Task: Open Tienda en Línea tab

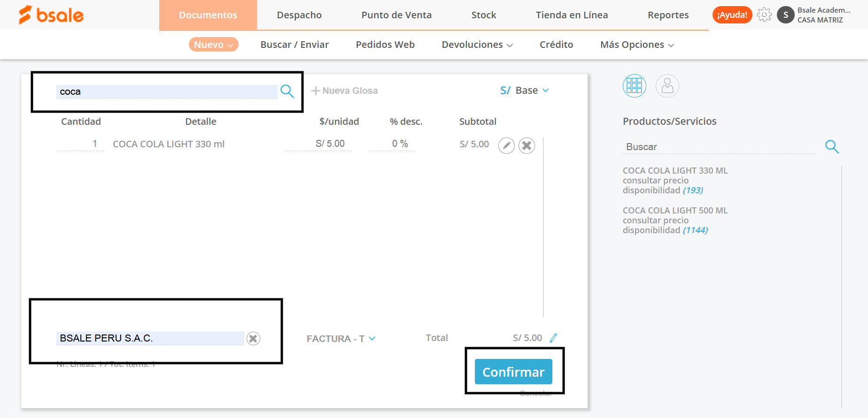Action: pos(572,15)
